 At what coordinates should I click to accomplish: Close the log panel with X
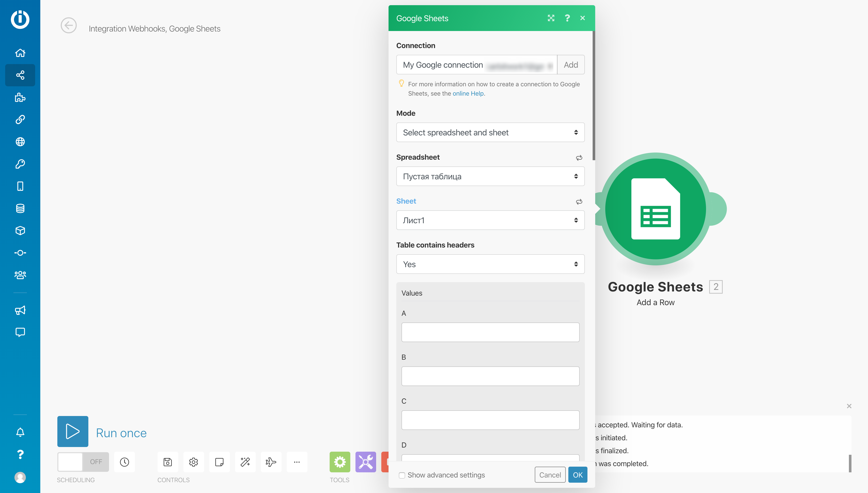coord(849,406)
